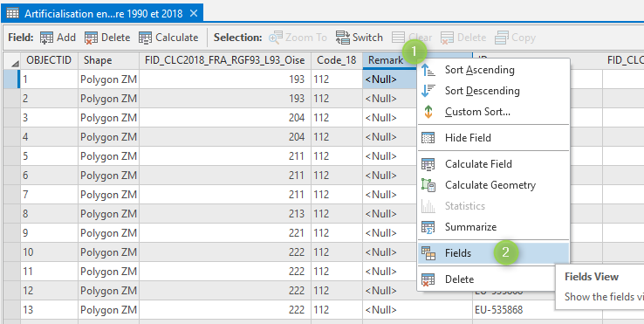Select Hide Field menu entry
This screenshot has width=644, height=324.
pos(493,138)
